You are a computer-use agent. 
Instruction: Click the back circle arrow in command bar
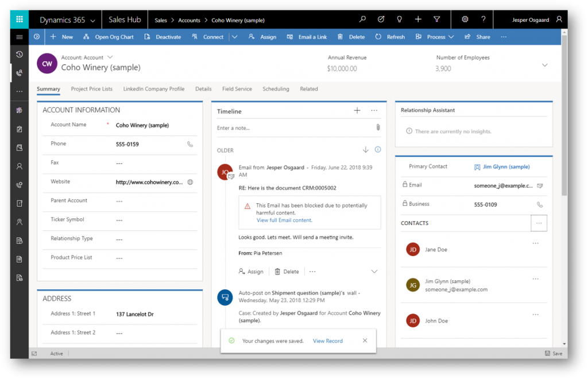(37, 37)
